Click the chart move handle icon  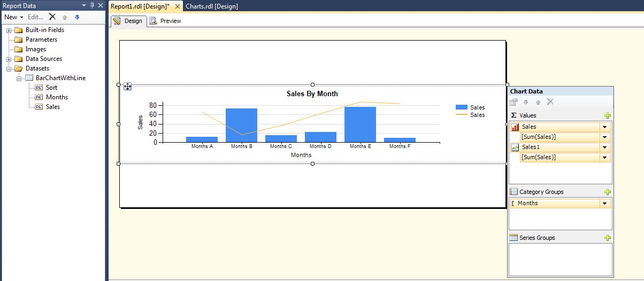coord(127,86)
